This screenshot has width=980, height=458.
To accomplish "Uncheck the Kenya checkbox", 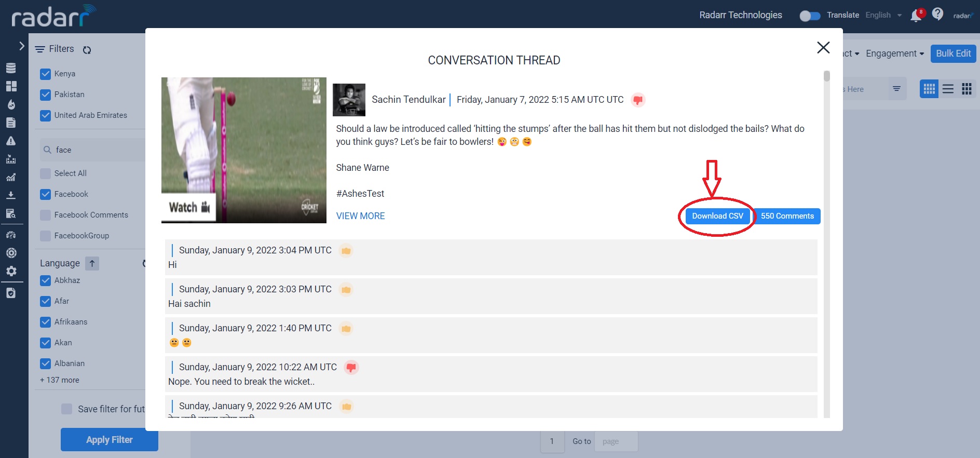I will point(46,74).
